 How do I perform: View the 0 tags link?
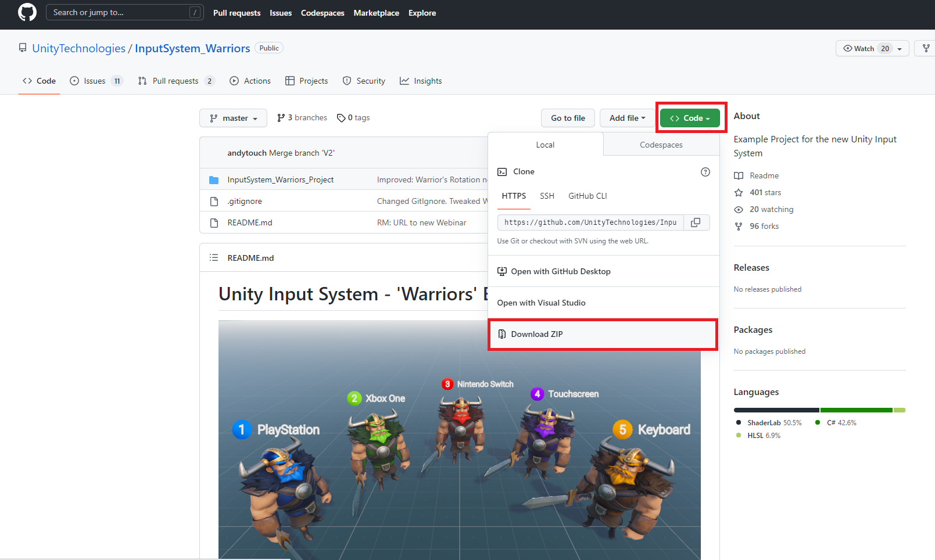click(x=353, y=117)
